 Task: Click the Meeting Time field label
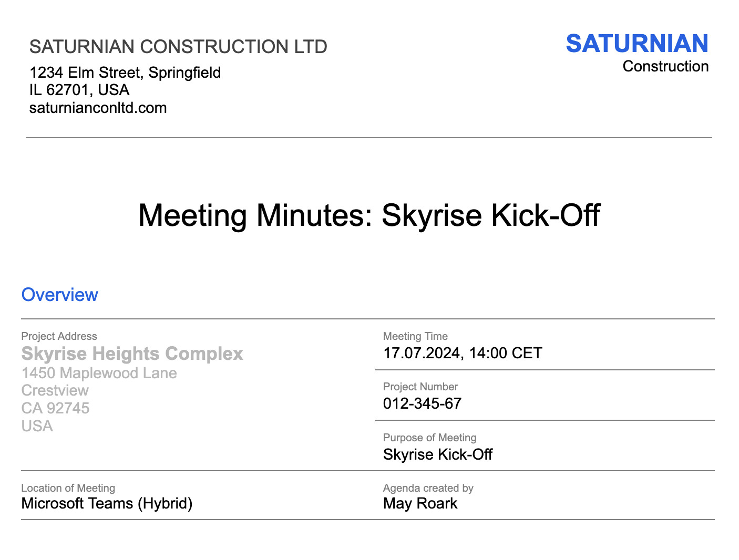click(415, 336)
